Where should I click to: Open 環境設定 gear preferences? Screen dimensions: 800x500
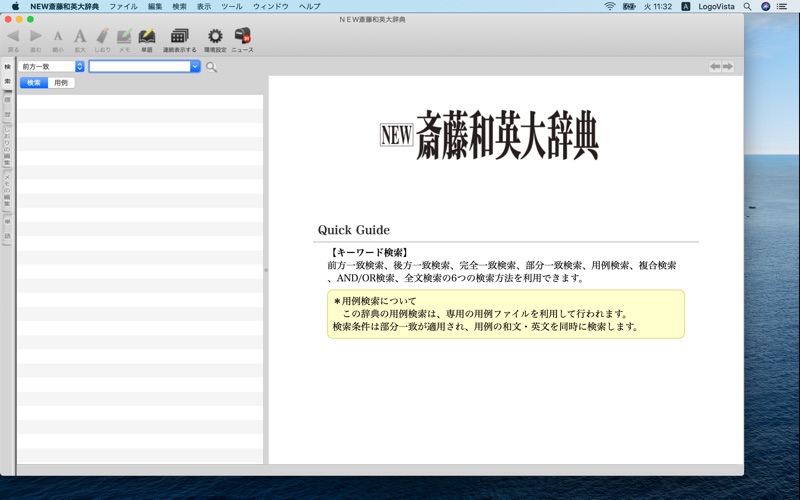tap(215, 36)
